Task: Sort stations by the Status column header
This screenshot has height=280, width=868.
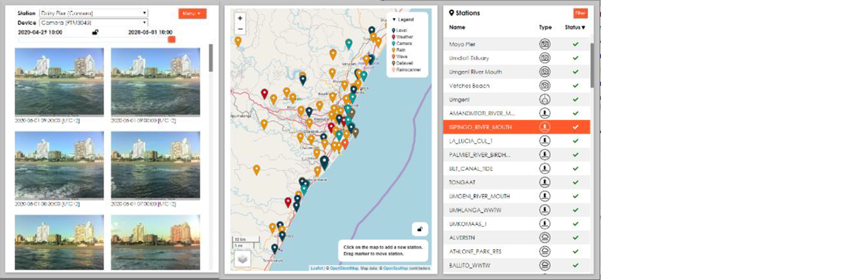Action: coord(575,27)
